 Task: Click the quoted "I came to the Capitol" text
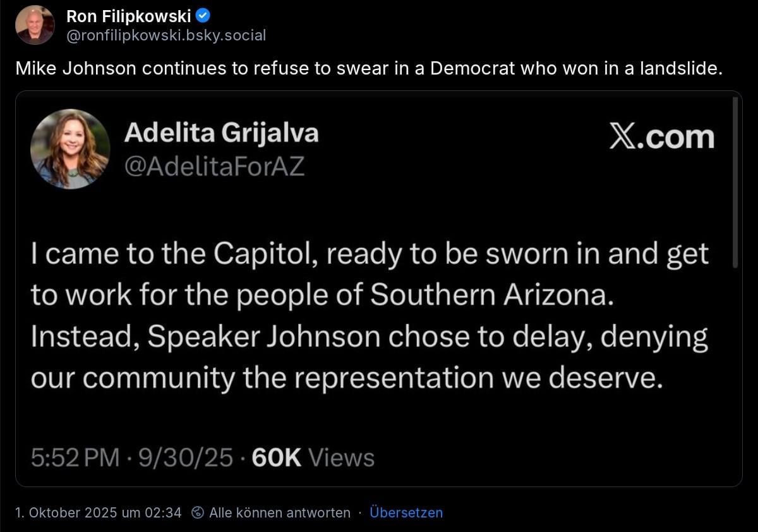[370, 255]
